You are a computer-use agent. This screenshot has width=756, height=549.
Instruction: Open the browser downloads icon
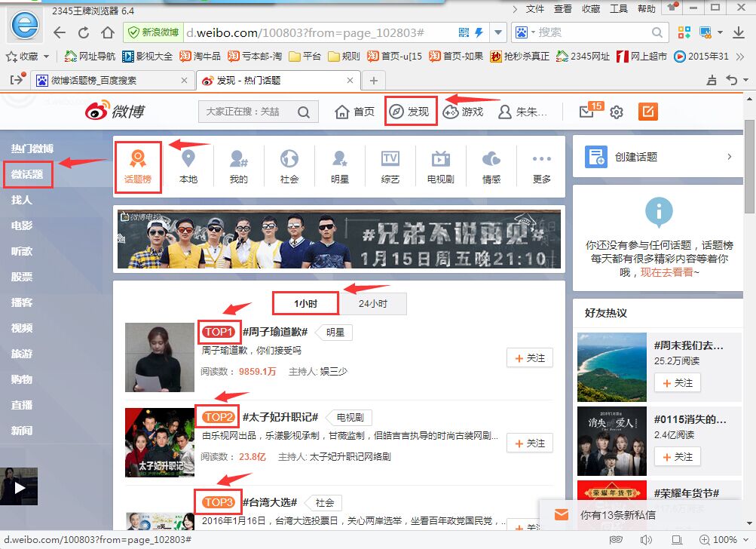[x=738, y=32]
